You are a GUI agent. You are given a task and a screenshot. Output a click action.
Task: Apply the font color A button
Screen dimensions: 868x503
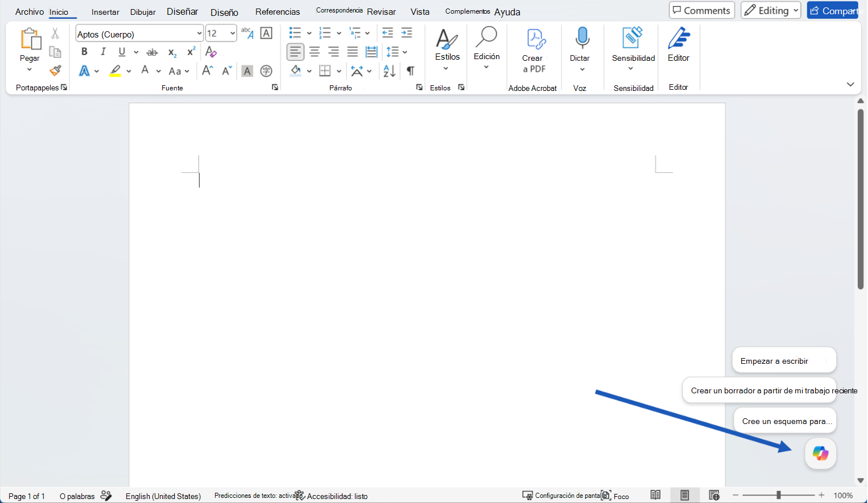[x=145, y=70]
